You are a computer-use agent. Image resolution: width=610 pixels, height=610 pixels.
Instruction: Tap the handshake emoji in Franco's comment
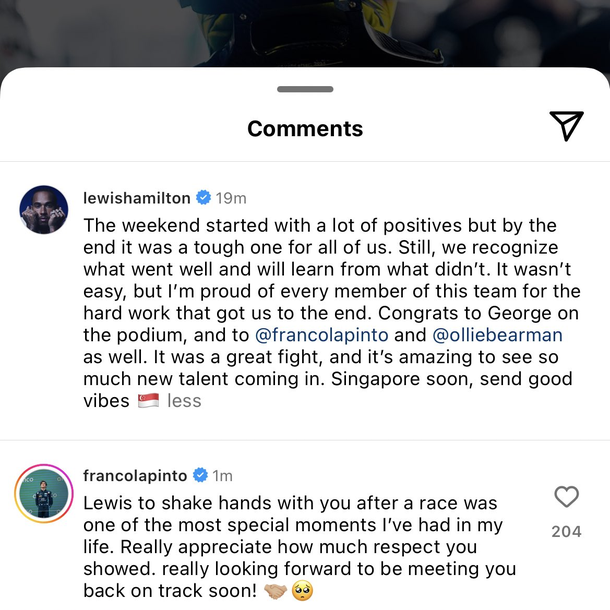tap(275, 591)
